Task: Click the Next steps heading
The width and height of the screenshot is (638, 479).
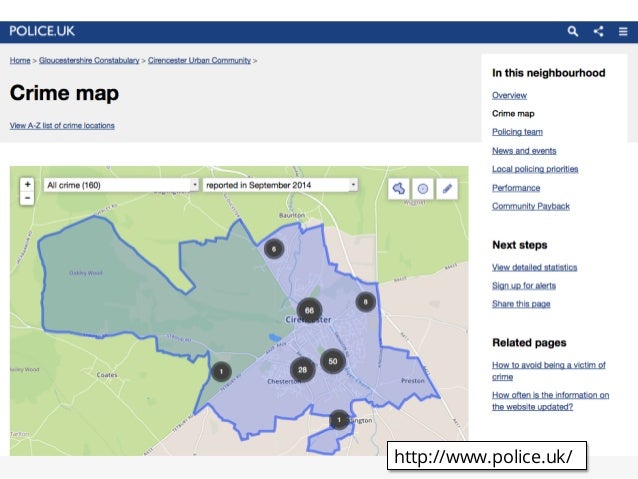Action: tap(520, 245)
